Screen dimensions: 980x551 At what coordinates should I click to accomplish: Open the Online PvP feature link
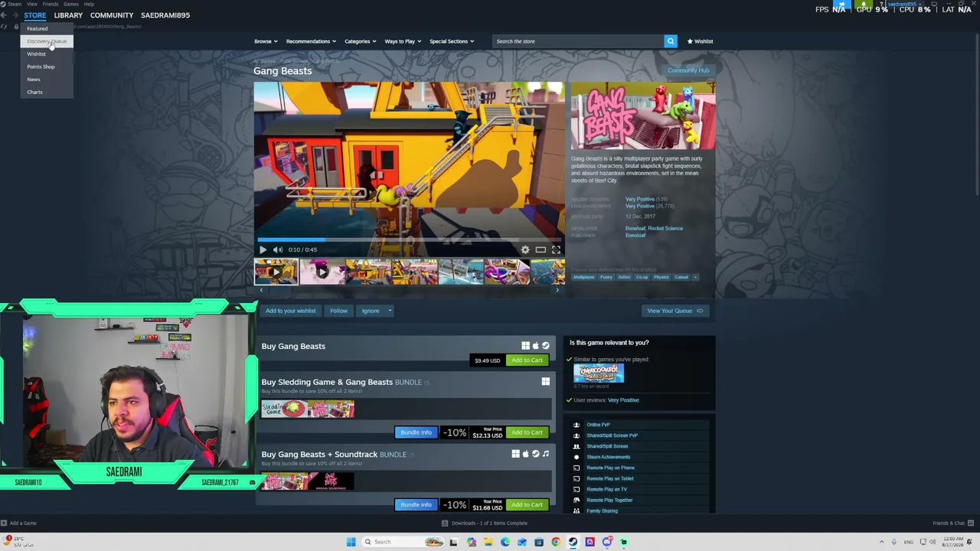(598, 425)
